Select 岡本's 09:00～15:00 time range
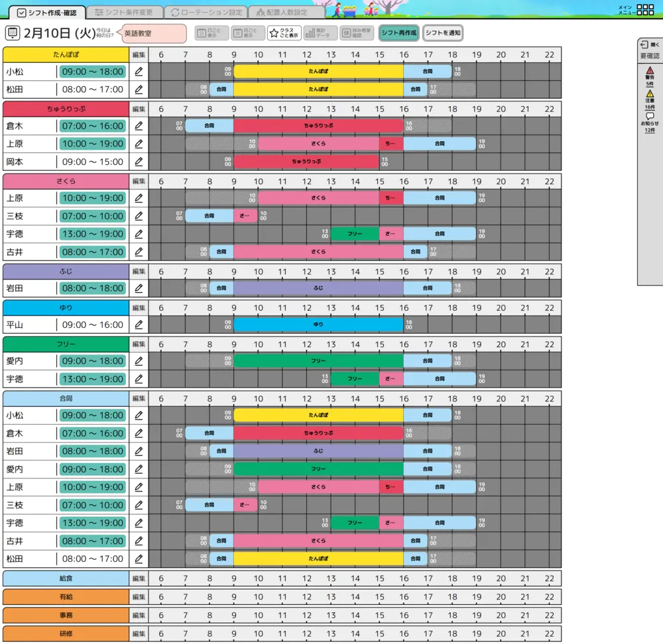 click(93, 162)
